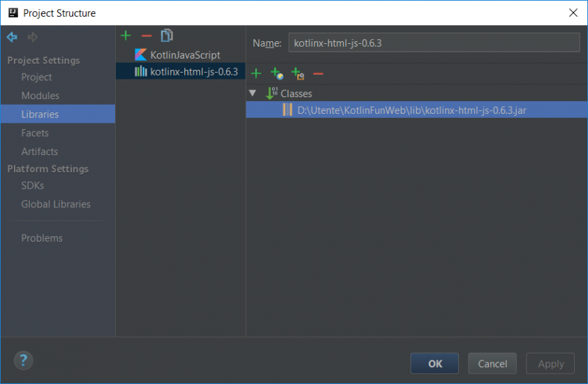Open the Problems page
This screenshot has width=588, height=384.
coord(42,238)
